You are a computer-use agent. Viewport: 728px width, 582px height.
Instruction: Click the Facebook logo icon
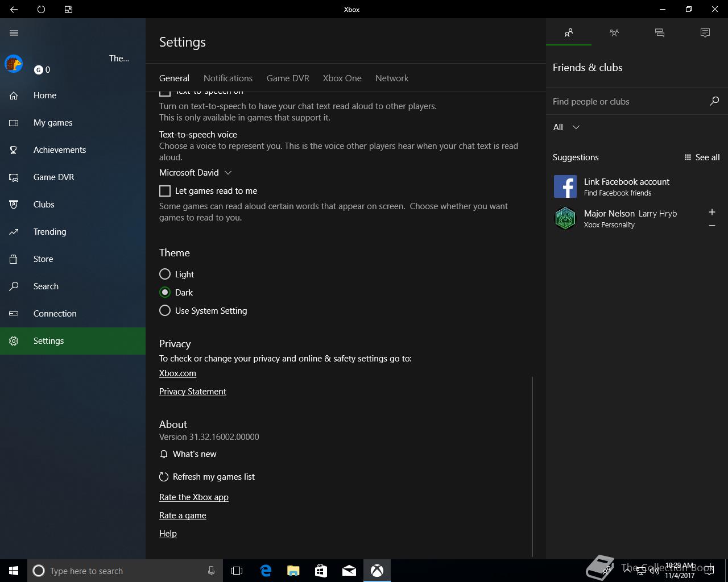(x=565, y=186)
